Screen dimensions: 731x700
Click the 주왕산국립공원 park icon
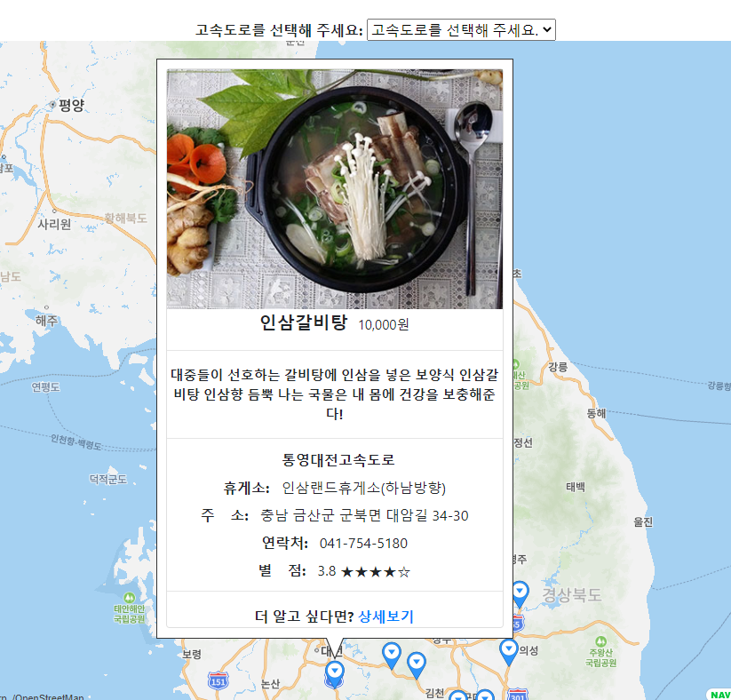tap(601, 641)
